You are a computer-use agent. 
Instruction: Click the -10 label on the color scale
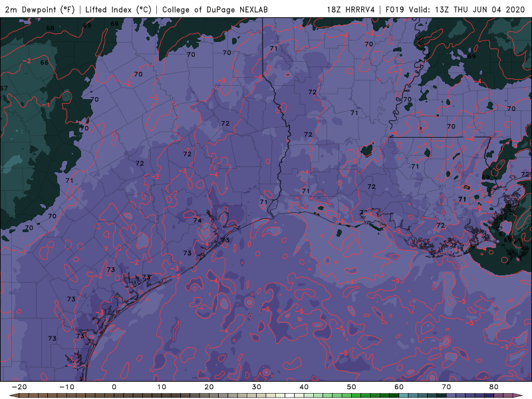coord(66,387)
